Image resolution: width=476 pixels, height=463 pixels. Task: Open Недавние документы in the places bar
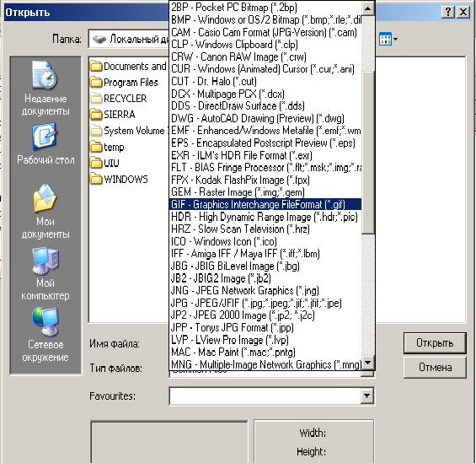coord(45,89)
